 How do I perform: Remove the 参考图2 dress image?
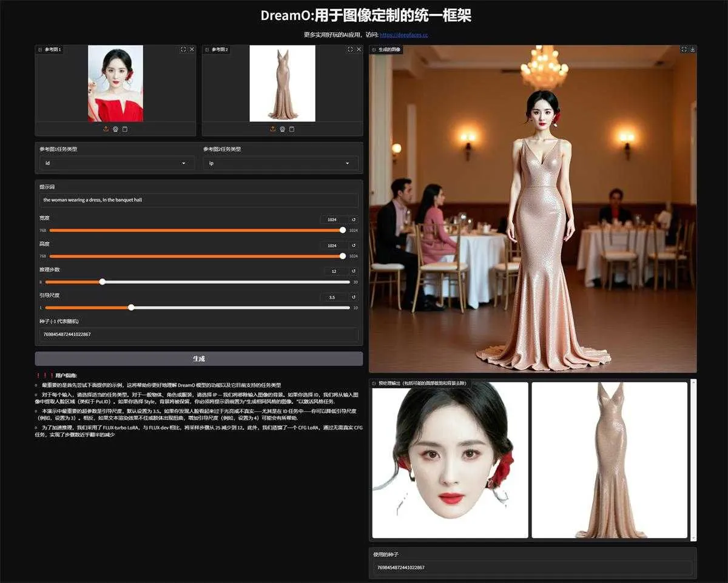click(359, 49)
